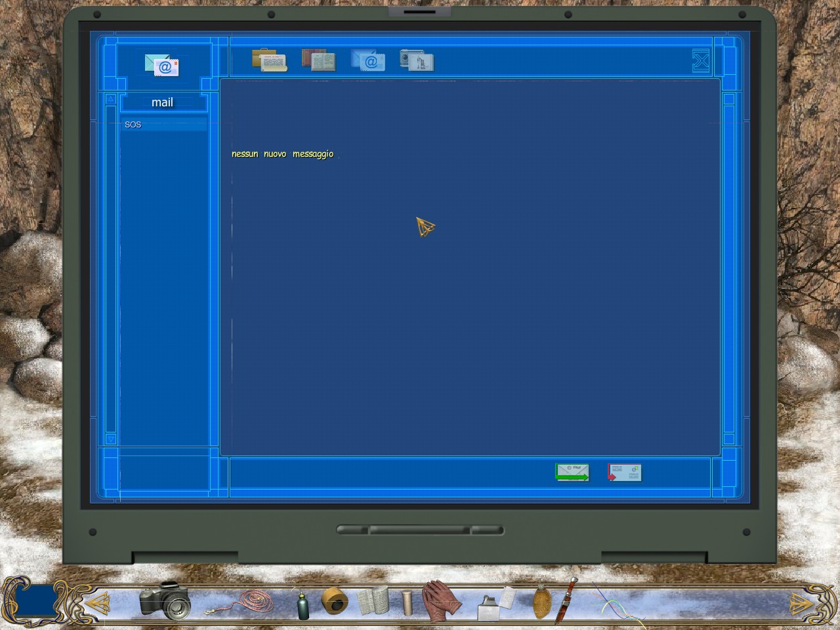Select the brown leather gloves in inventory
840x630 pixels.
click(441, 600)
